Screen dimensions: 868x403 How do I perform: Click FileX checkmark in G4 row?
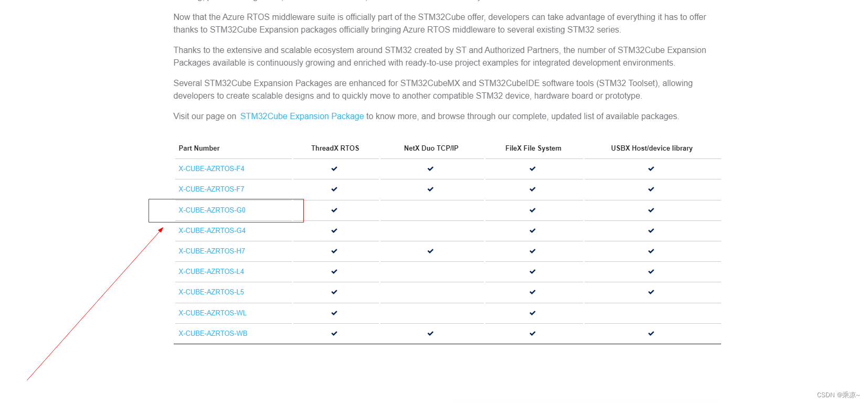point(533,230)
